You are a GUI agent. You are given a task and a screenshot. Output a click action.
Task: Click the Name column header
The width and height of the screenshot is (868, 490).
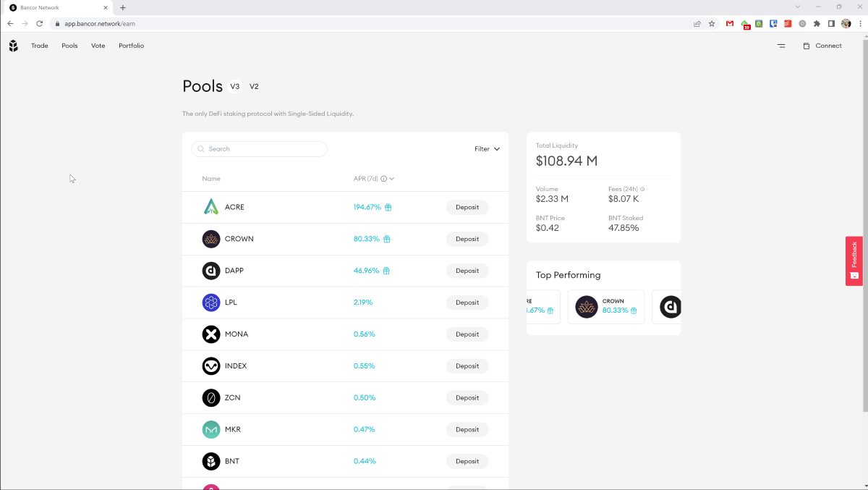pos(211,179)
